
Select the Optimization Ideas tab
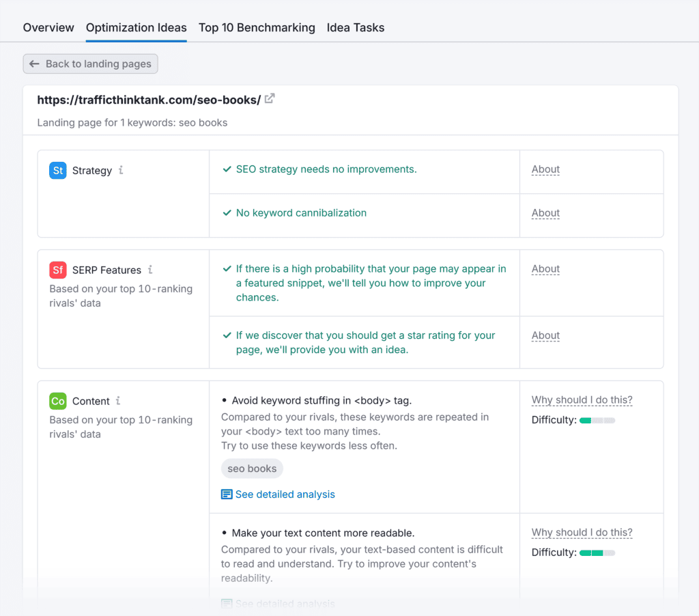(x=136, y=28)
